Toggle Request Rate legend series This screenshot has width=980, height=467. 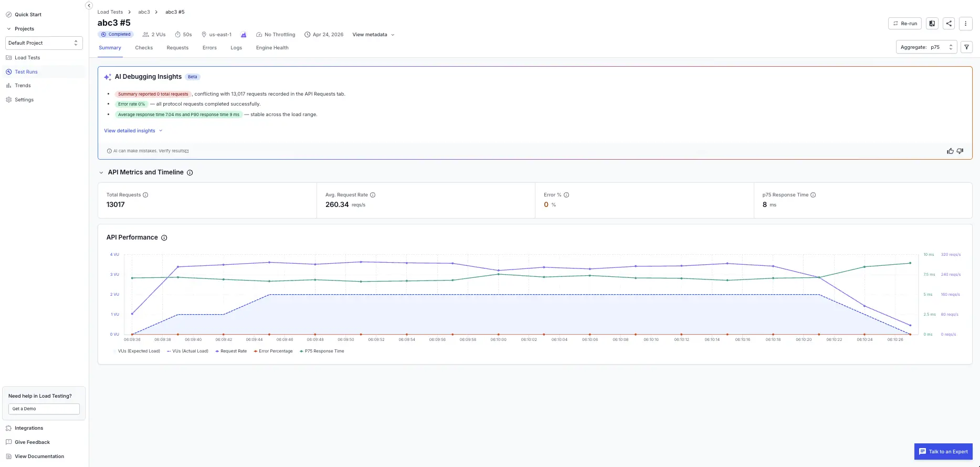(x=231, y=351)
